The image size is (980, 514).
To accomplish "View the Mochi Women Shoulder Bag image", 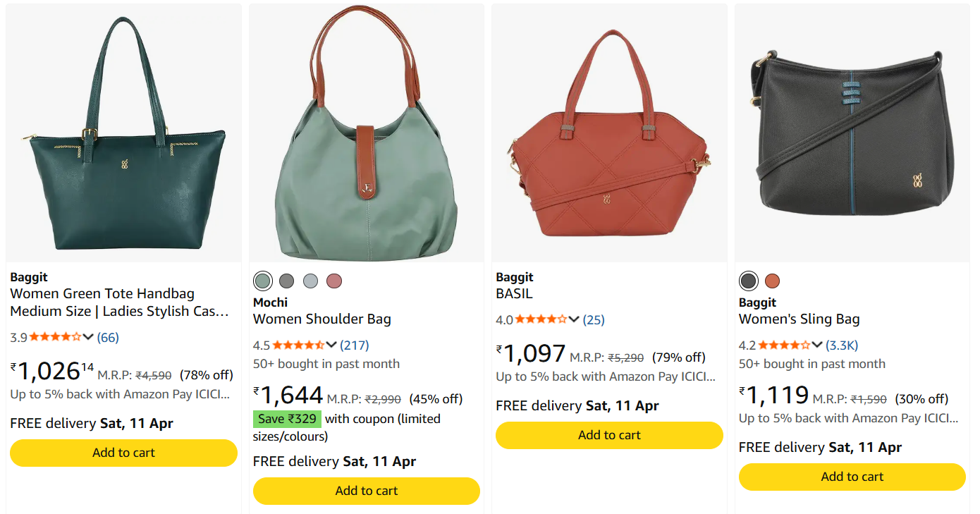I will pos(365,130).
